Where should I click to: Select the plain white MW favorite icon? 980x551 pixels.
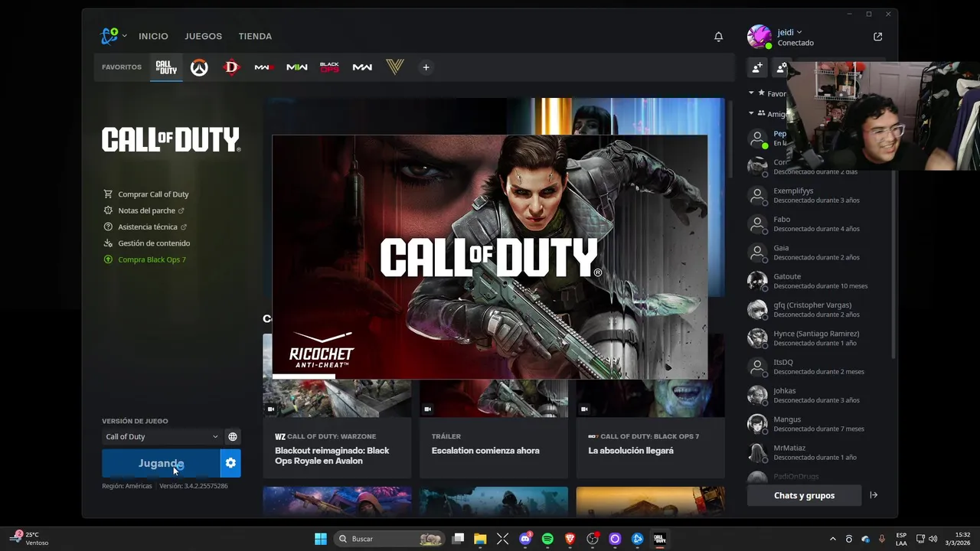tap(362, 67)
